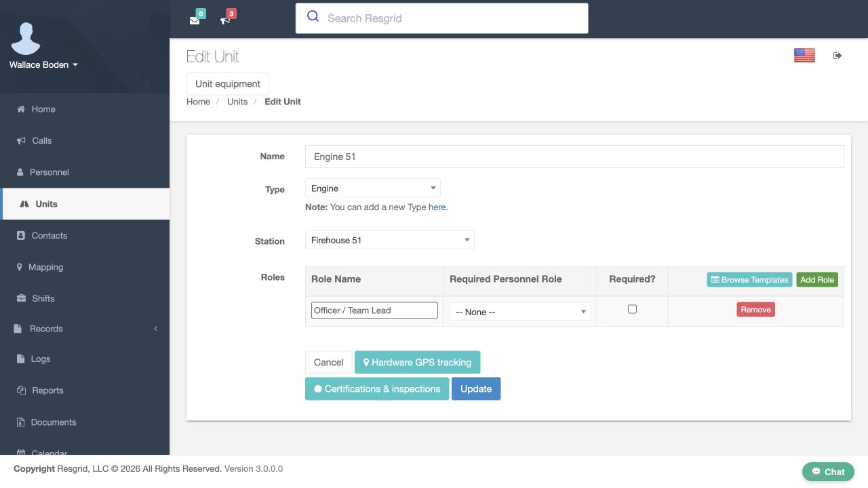Image resolution: width=868 pixels, height=488 pixels.
Task: Click the Reports copy icon in sidebar
Action: 21,390
